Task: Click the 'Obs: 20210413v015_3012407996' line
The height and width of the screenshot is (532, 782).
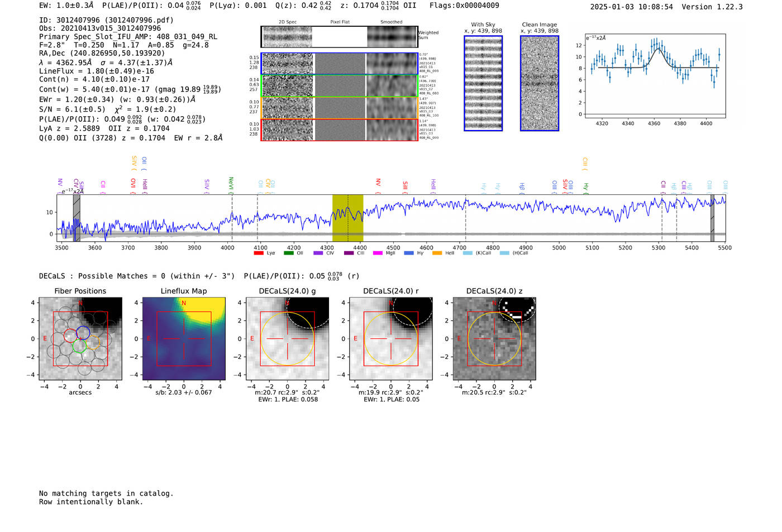Action: [100, 28]
